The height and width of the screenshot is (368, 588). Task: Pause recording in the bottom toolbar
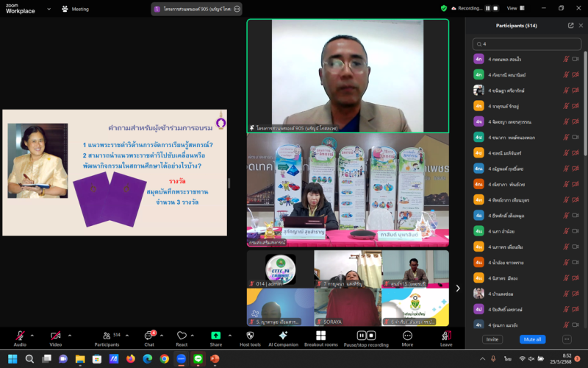point(361,336)
